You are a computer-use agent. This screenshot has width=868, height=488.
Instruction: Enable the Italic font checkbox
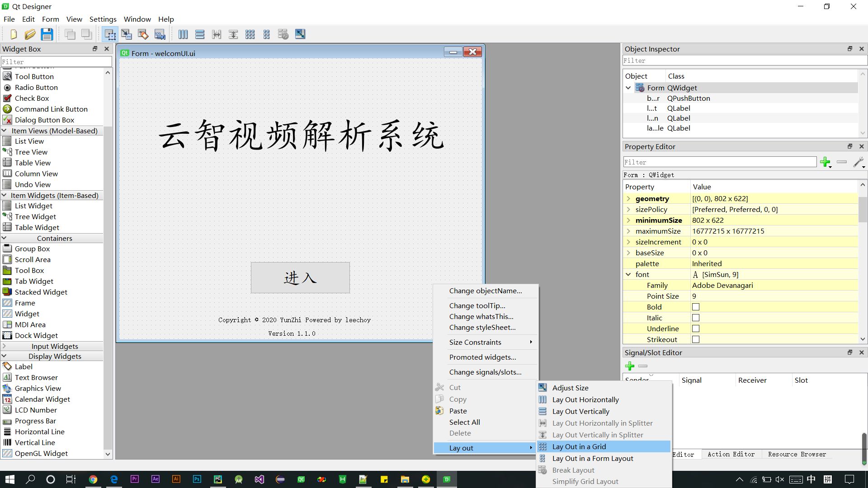pyautogui.click(x=696, y=318)
